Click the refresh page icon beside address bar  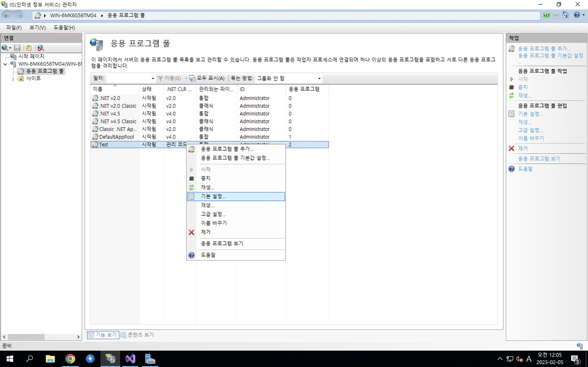pyautogui.click(x=546, y=15)
